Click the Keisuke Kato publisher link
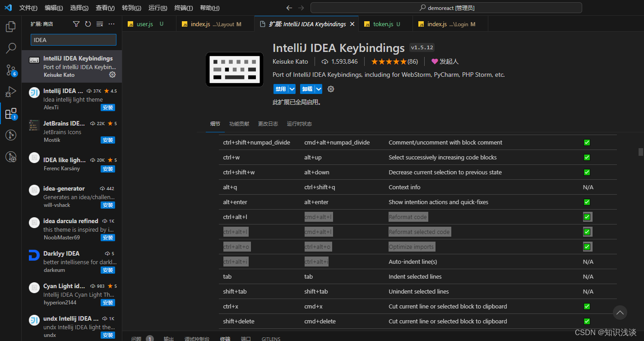Viewport: 644px width, 341px height. pos(290,61)
